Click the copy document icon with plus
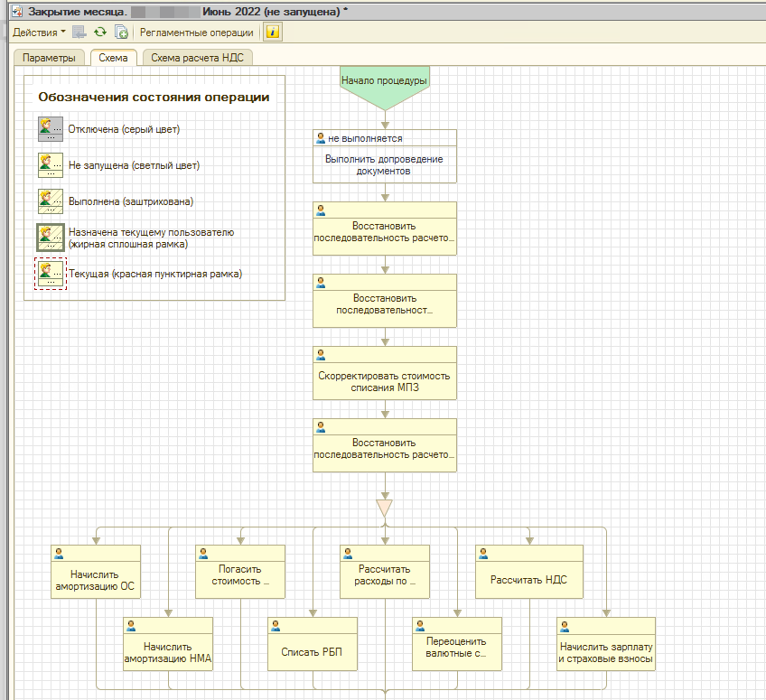This screenshot has height=700, width=766. 120,33
